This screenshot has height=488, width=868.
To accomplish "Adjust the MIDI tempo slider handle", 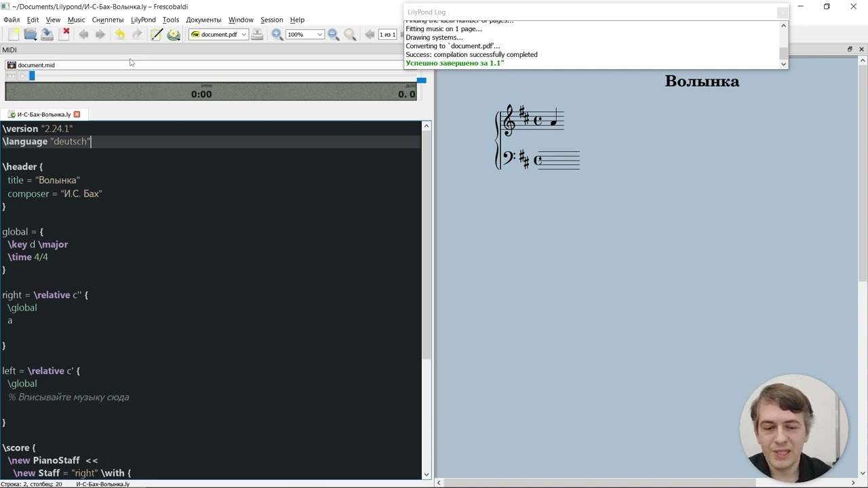I will [421, 81].
